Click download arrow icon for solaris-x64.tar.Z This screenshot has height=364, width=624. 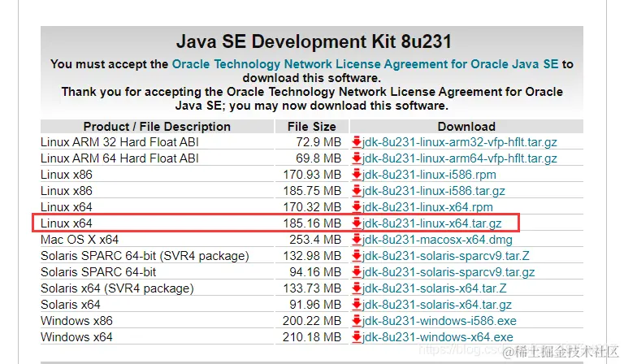coord(357,288)
